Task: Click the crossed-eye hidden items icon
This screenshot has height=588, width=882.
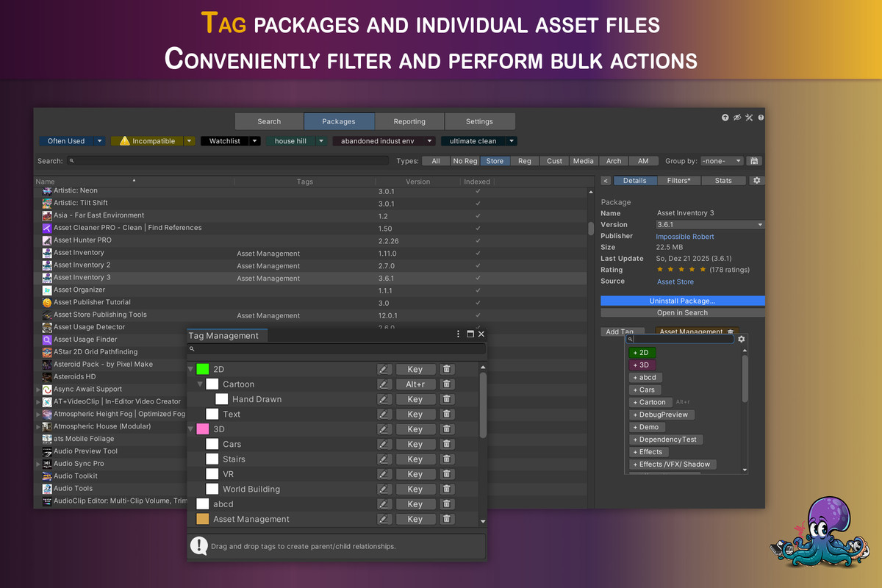Action: (x=737, y=117)
